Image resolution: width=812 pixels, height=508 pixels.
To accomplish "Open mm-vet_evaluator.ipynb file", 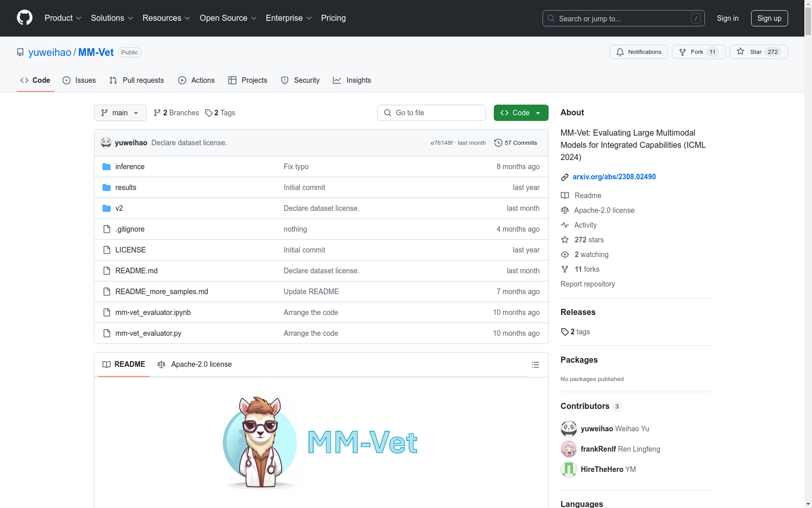I will coord(153,312).
